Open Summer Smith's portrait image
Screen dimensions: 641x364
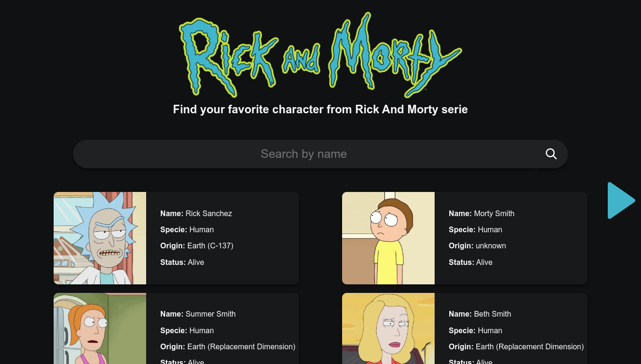pyautogui.click(x=100, y=328)
